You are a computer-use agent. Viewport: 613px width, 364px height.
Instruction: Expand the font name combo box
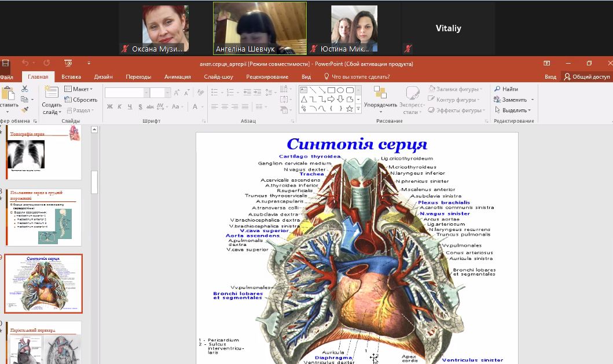coord(146,93)
